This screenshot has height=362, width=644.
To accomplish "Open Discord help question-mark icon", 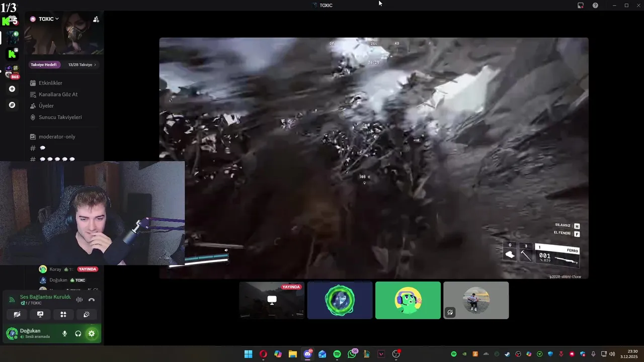I will (x=596, y=5).
